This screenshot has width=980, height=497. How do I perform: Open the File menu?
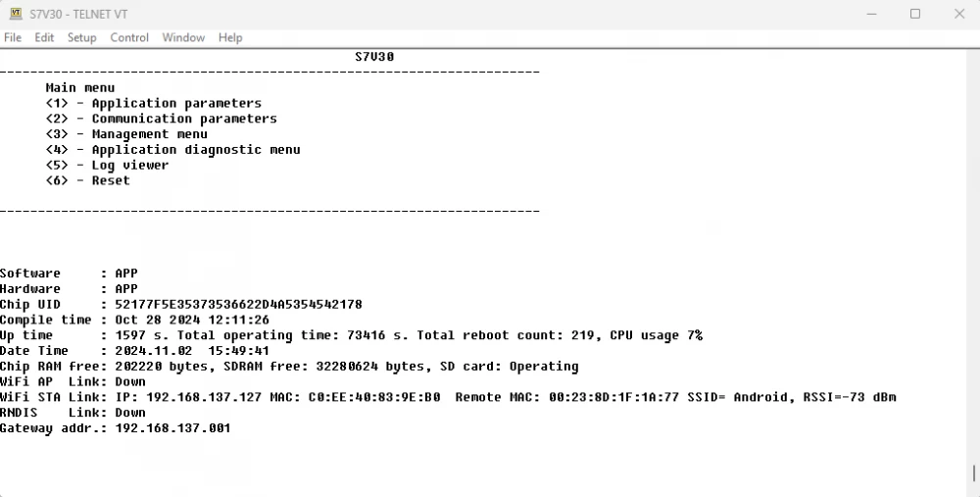(x=13, y=37)
